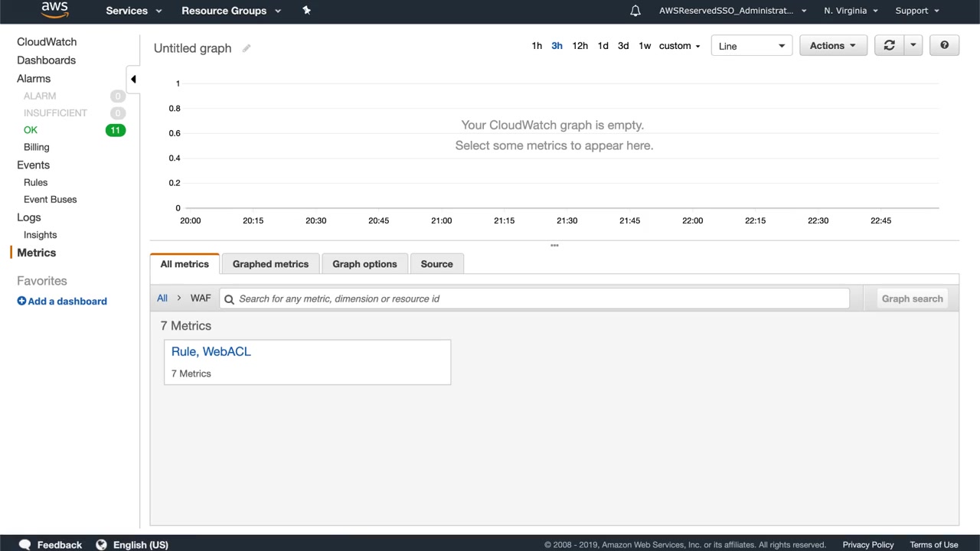
Task: Open the Actions dropdown button
Action: [833, 46]
